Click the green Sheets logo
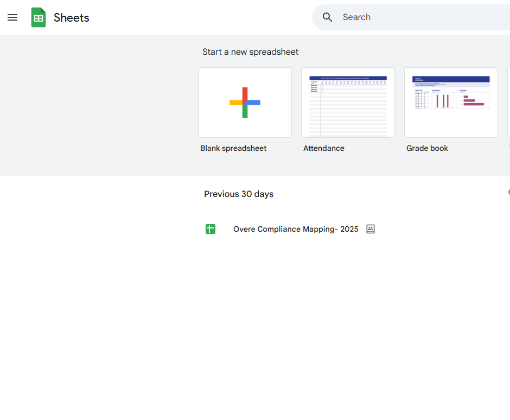The height and width of the screenshot is (420, 510). [39, 17]
